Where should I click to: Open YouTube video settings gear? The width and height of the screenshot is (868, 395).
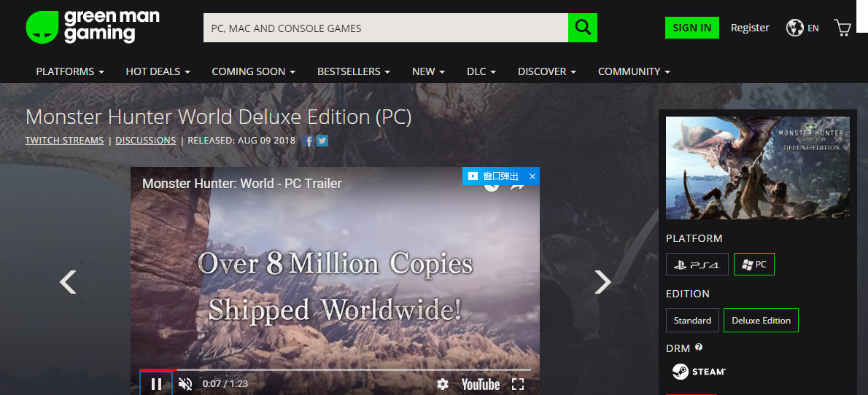tap(442, 384)
